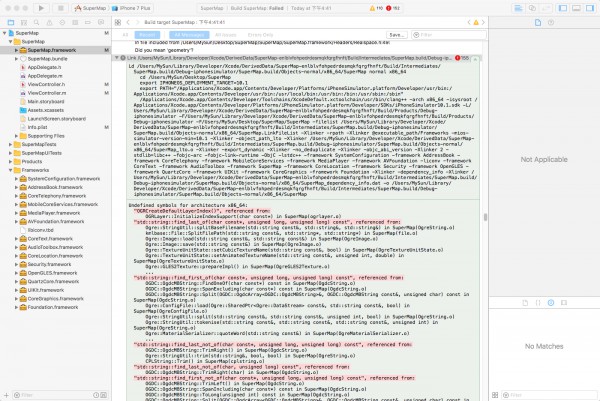Click the library Filter field

549,395
